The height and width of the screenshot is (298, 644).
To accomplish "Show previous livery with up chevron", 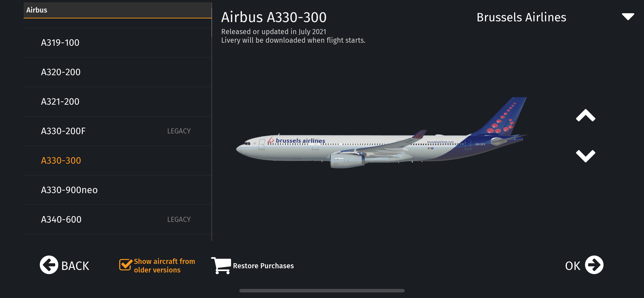I will [585, 116].
